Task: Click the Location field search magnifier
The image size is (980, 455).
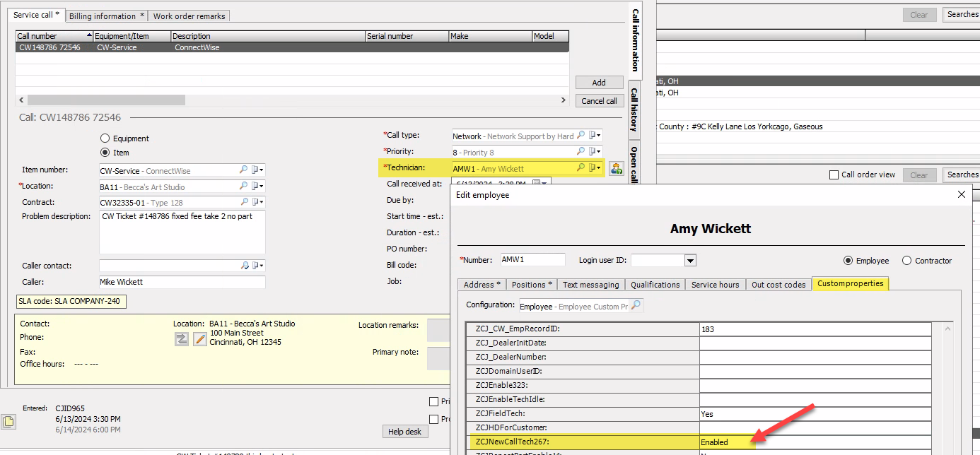Action: pyautogui.click(x=243, y=187)
